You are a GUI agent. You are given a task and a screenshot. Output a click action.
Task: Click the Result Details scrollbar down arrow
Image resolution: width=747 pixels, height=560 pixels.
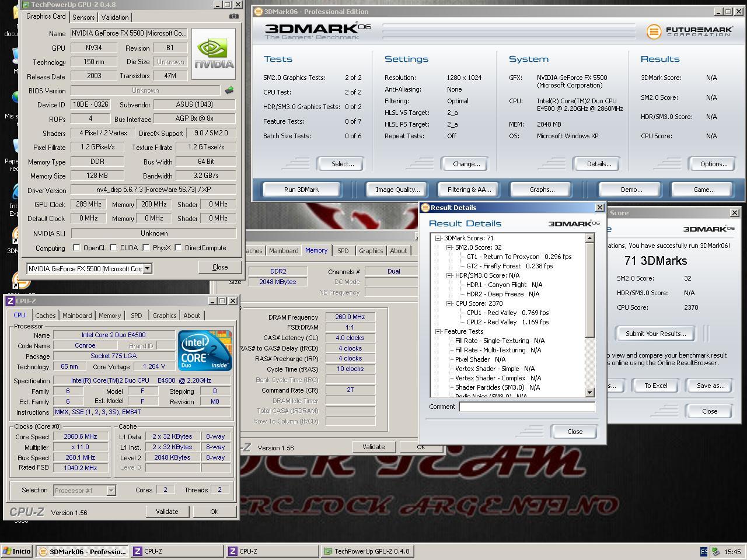tap(589, 393)
